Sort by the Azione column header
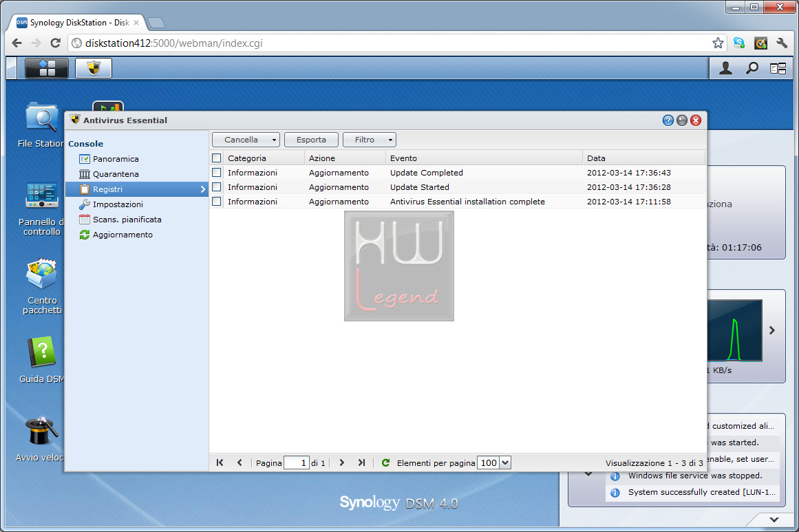 (345, 158)
